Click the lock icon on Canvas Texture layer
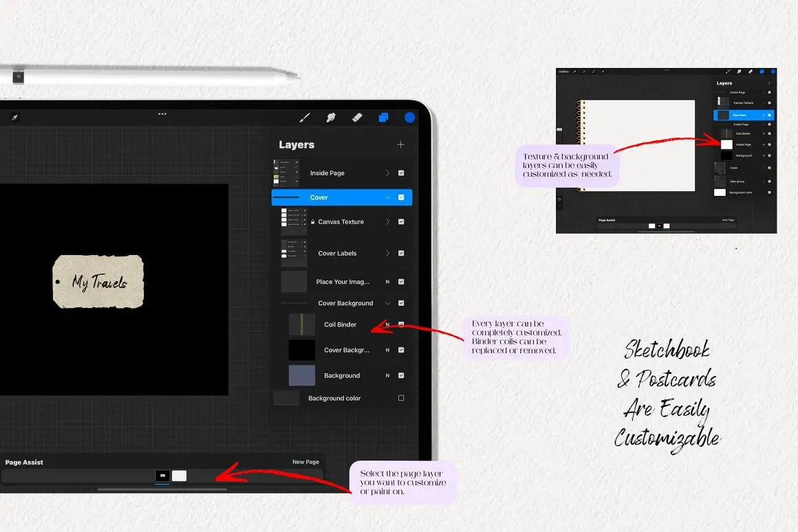This screenshot has width=798, height=532. 313,222
